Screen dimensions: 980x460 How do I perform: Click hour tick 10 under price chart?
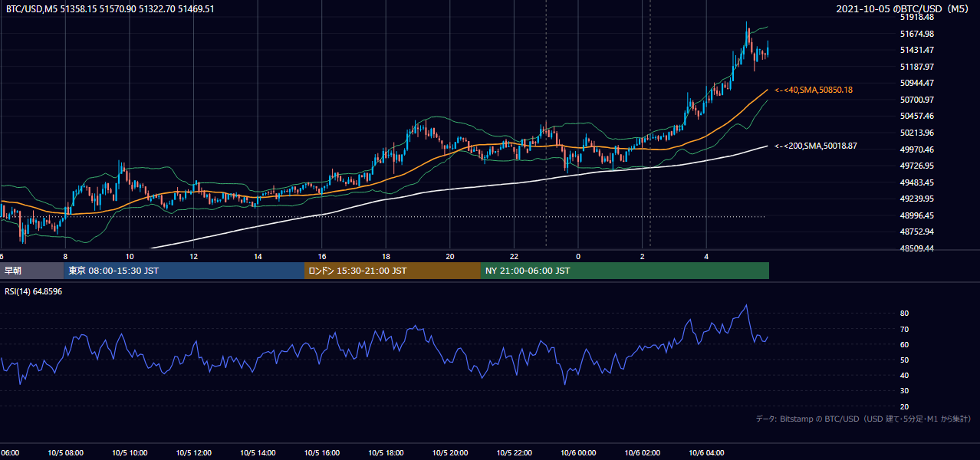tap(130, 256)
